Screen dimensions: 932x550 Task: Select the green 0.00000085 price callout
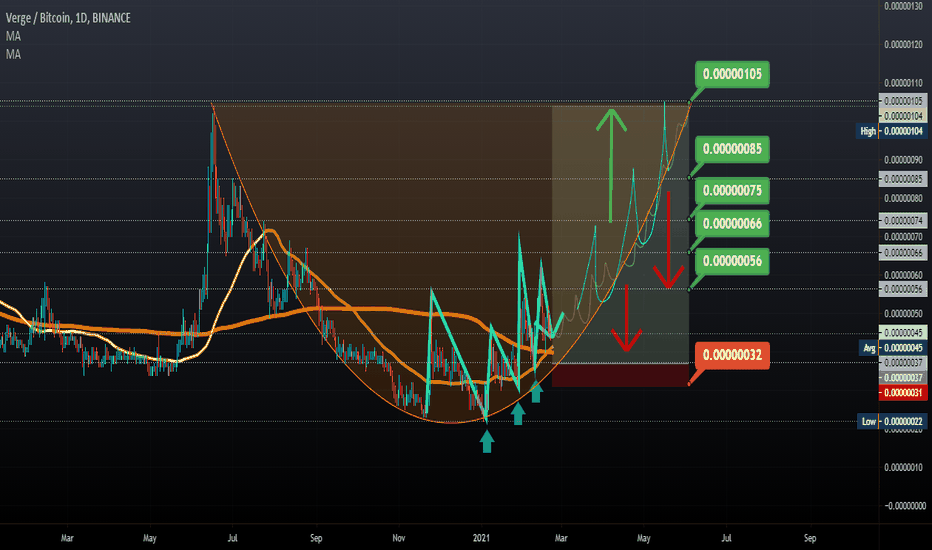click(732, 149)
